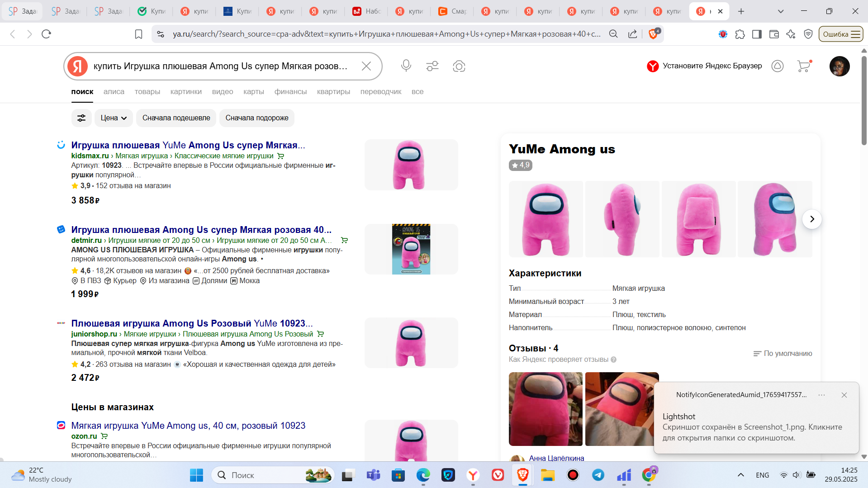Open the weather widget Mostly cloudy
Viewport: 868px width, 488px height.
pos(42,475)
